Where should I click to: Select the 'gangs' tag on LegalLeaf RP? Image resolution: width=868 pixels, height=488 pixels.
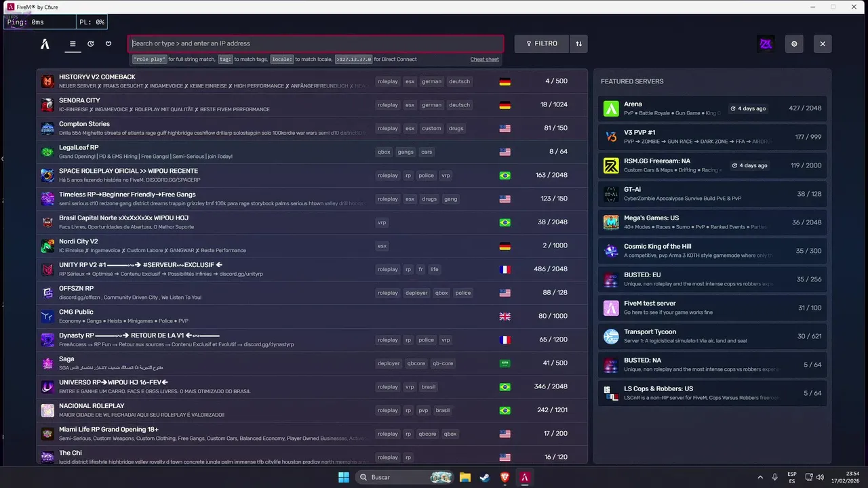click(406, 152)
